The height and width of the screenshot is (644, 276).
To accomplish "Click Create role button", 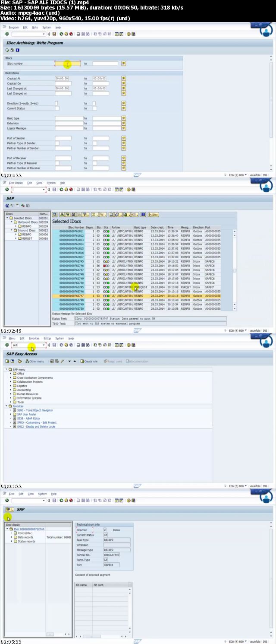I will click(x=89, y=361).
